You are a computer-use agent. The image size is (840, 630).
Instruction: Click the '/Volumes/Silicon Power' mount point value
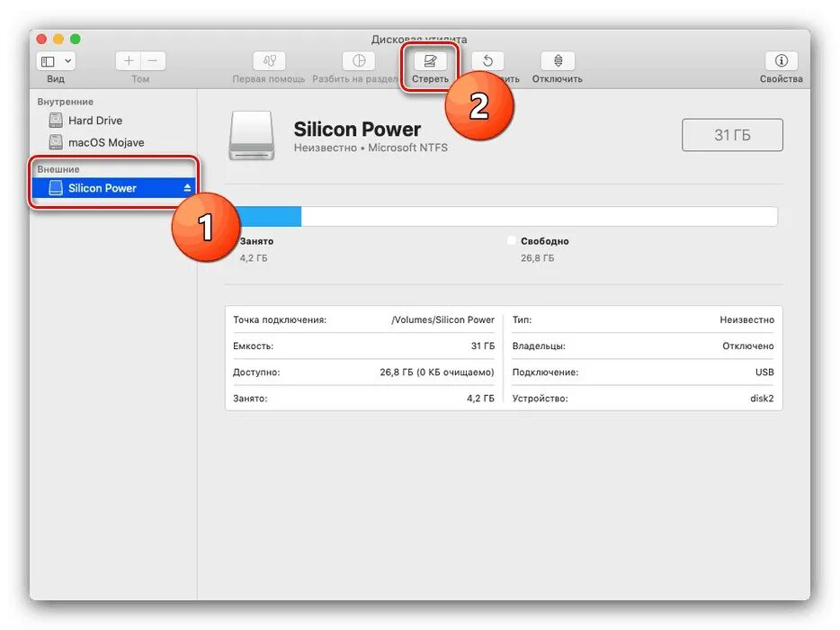click(443, 320)
